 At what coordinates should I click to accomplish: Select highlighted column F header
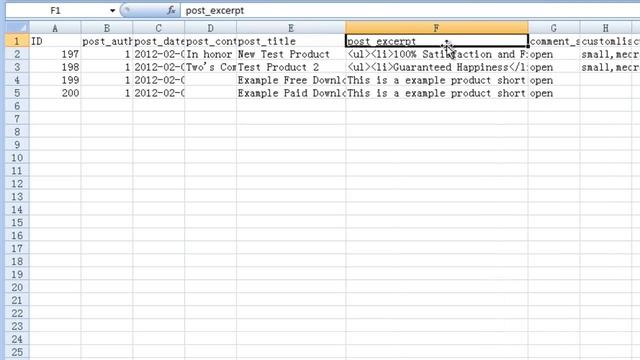coord(436,28)
